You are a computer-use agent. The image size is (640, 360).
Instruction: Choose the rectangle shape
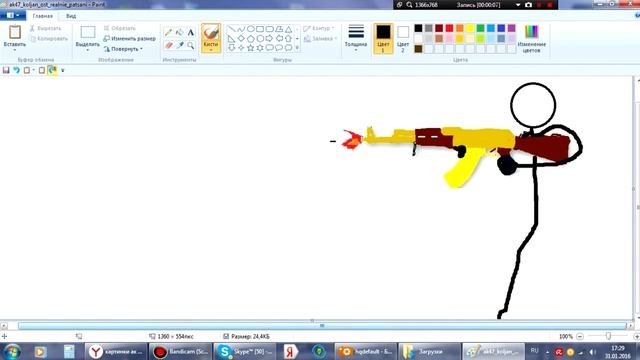pos(260,29)
